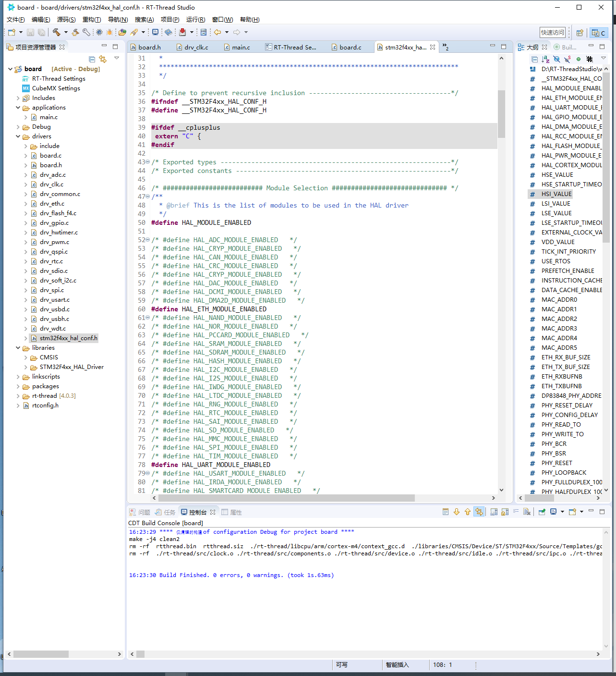Viewport: 616px width, 676px height.
Task: Collapse code fold at line 52
Action: [x=148, y=240]
